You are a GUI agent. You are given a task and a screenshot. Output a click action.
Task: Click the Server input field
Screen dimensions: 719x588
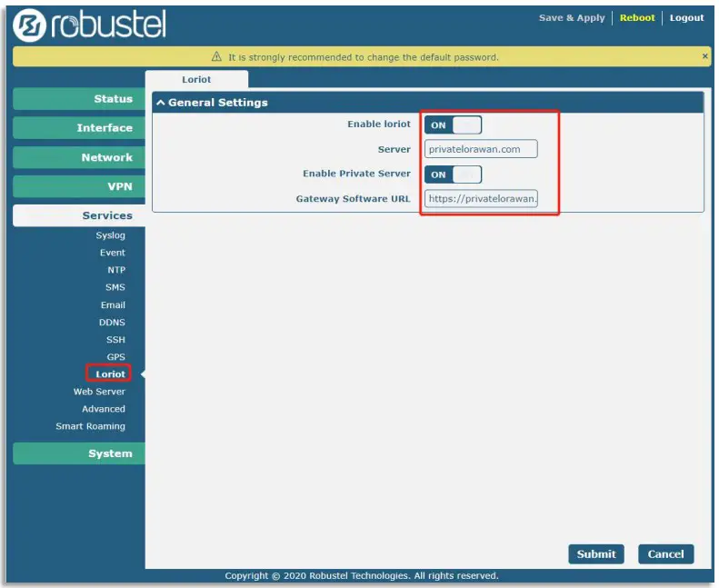click(481, 149)
